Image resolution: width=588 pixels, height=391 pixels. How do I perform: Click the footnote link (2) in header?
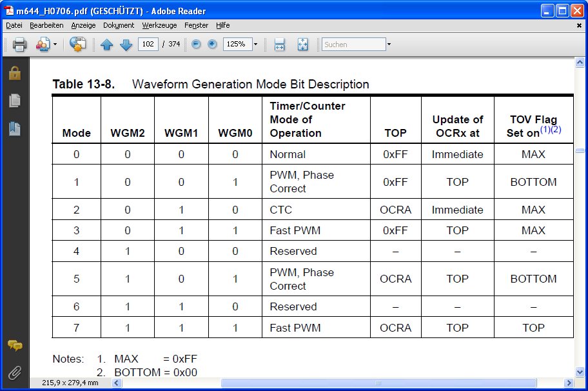[556, 130]
